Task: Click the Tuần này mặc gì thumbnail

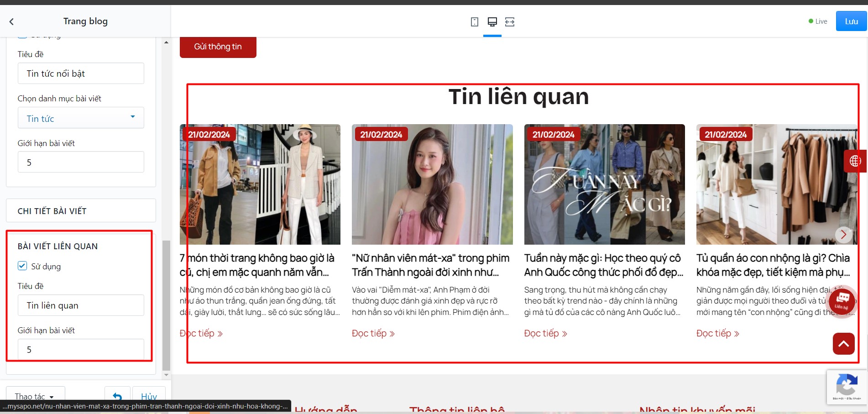Action: point(605,184)
